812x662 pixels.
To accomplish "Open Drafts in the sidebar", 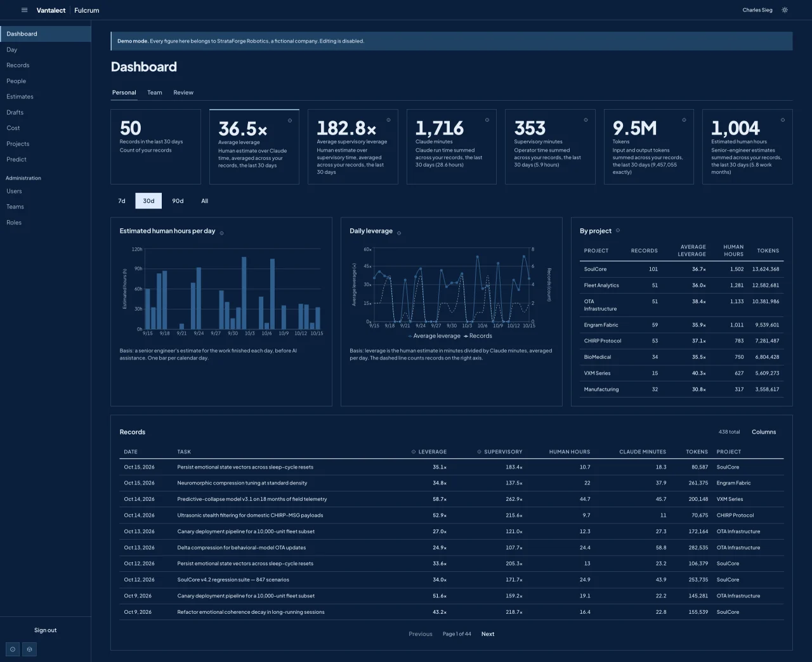I will click(46, 112).
